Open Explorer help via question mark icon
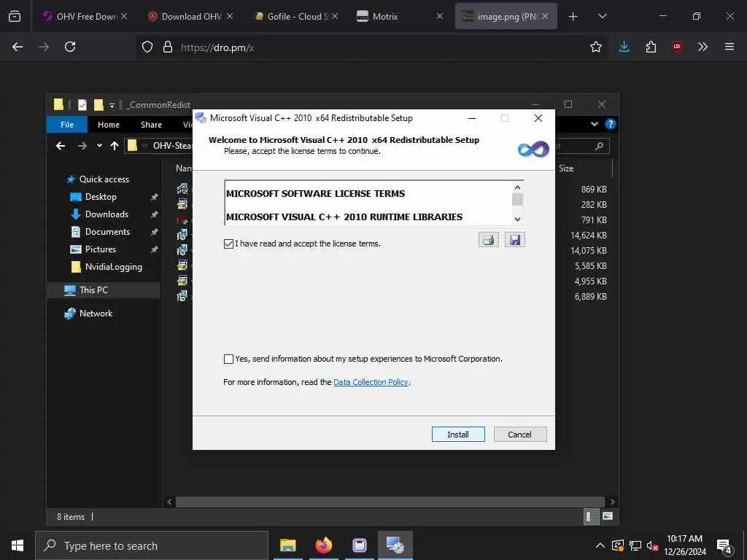The height and width of the screenshot is (560, 747). coord(610,124)
